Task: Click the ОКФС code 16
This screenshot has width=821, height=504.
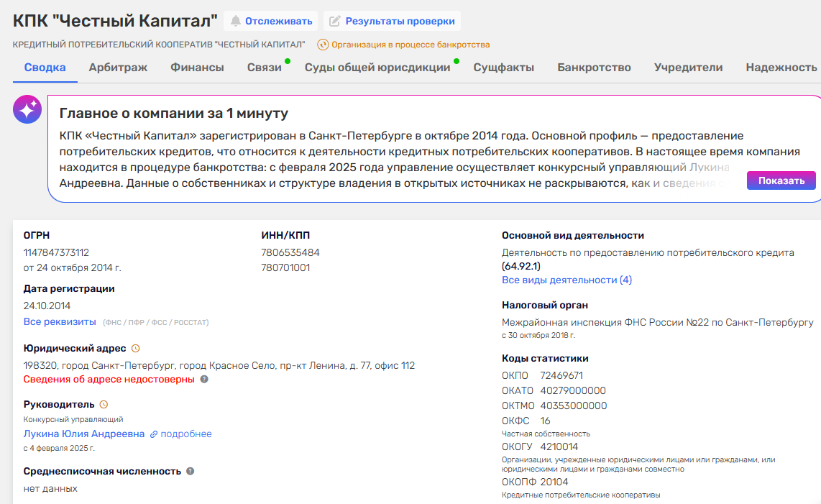Action: tap(545, 421)
